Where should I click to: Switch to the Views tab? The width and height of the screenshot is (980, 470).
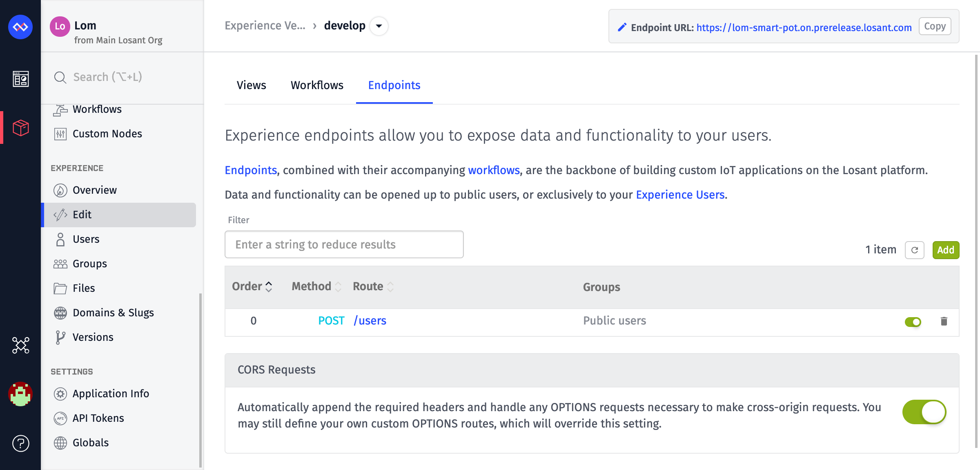click(x=251, y=85)
